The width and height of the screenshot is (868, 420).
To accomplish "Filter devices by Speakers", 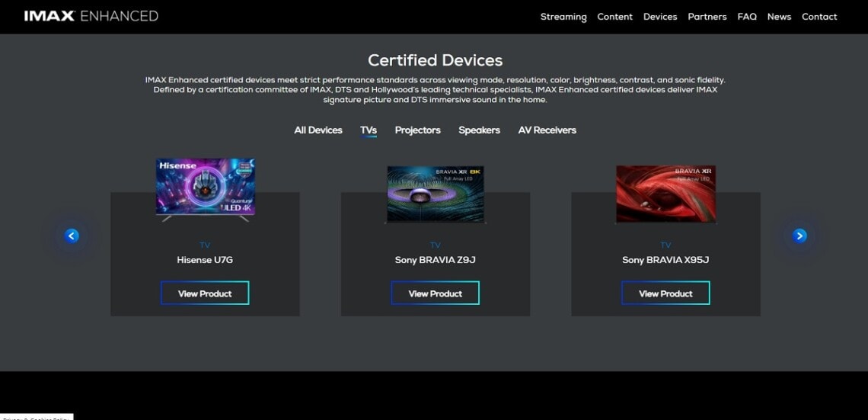I will (479, 130).
